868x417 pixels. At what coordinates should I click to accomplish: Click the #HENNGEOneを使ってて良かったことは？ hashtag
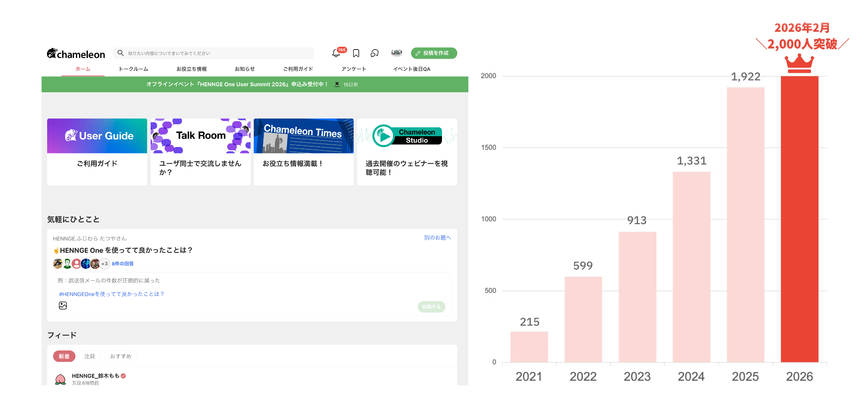[x=111, y=294]
